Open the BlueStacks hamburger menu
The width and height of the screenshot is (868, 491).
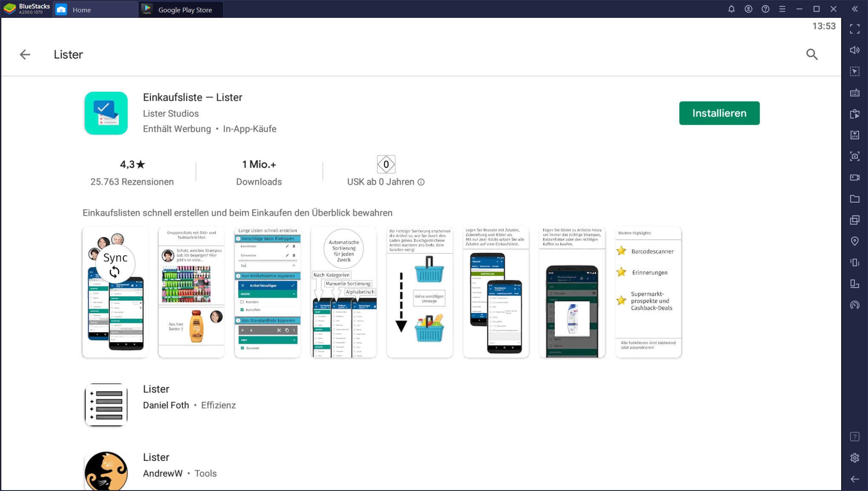pos(782,9)
